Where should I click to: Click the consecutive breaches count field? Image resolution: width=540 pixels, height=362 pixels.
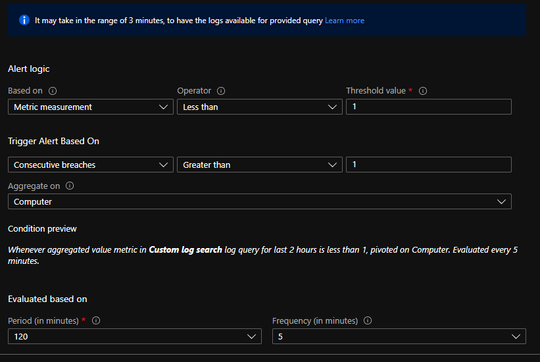click(429, 165)
